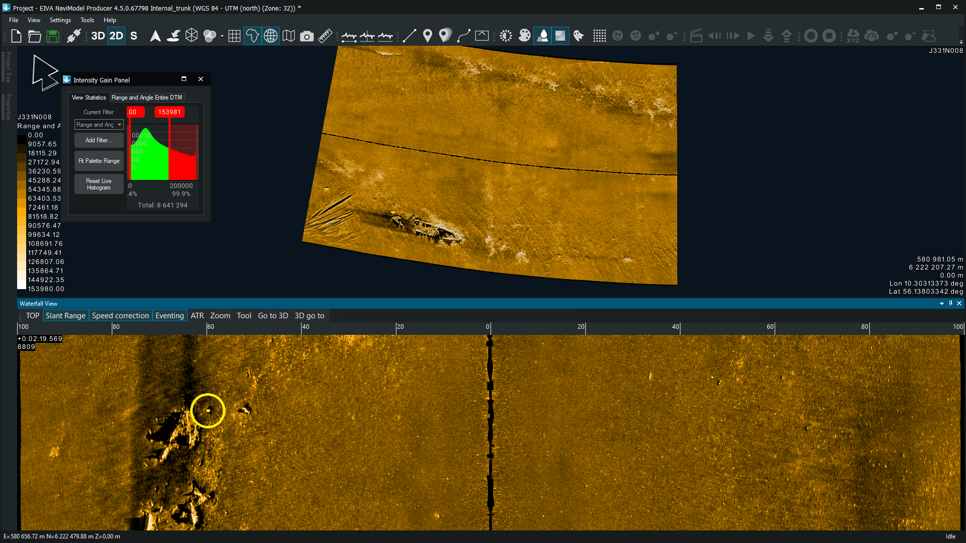966x543 pixels.
Task: Click the grid display icon
Action: tap(234, 36)
